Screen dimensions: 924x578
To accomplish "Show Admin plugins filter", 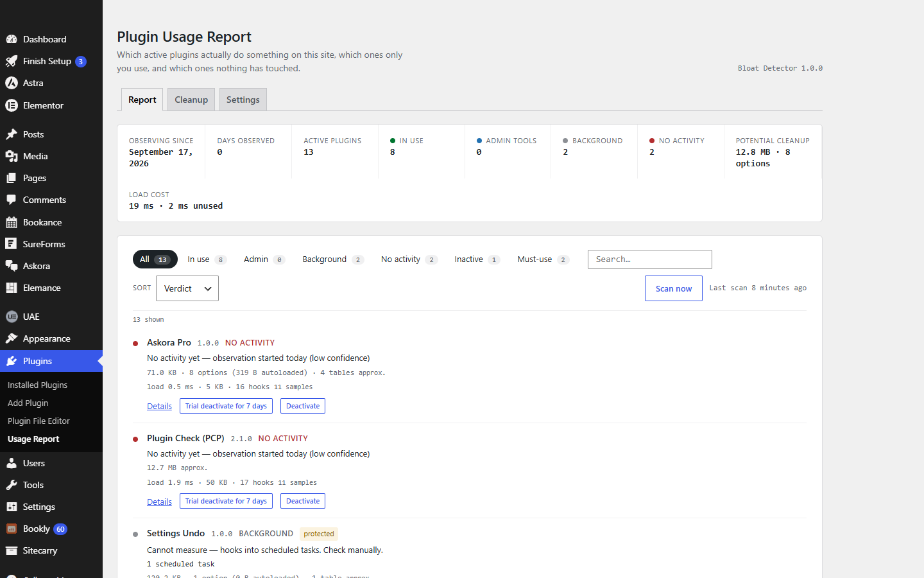I will [264, 259].
